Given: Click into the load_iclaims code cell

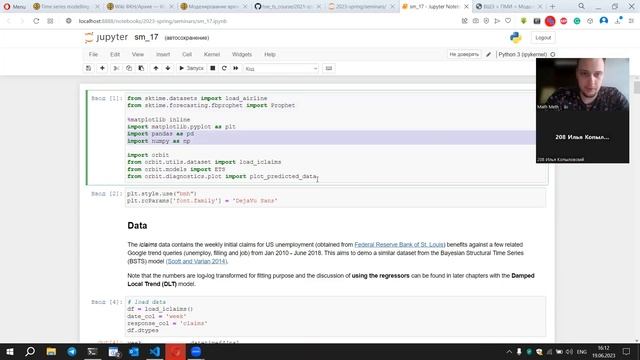Looking at the screenshot, I should coord(335,316).
